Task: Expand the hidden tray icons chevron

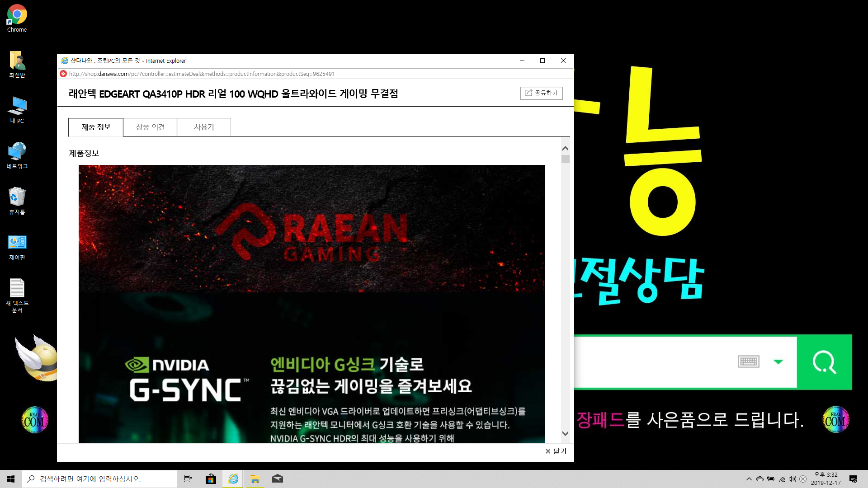Action: [x=749, y=479]
